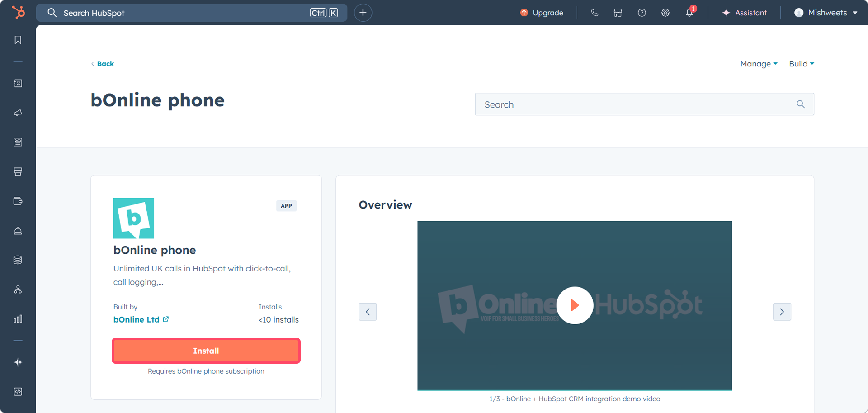Click the Search HubSpot global field
The height and width of the screenshot is (413, 868).
(192, 13)
